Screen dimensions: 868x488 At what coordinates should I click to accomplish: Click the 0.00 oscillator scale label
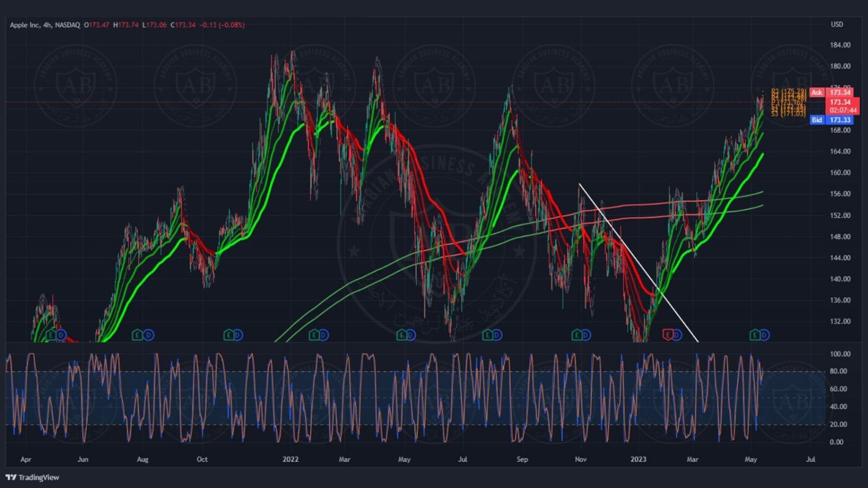click(837, 442)
